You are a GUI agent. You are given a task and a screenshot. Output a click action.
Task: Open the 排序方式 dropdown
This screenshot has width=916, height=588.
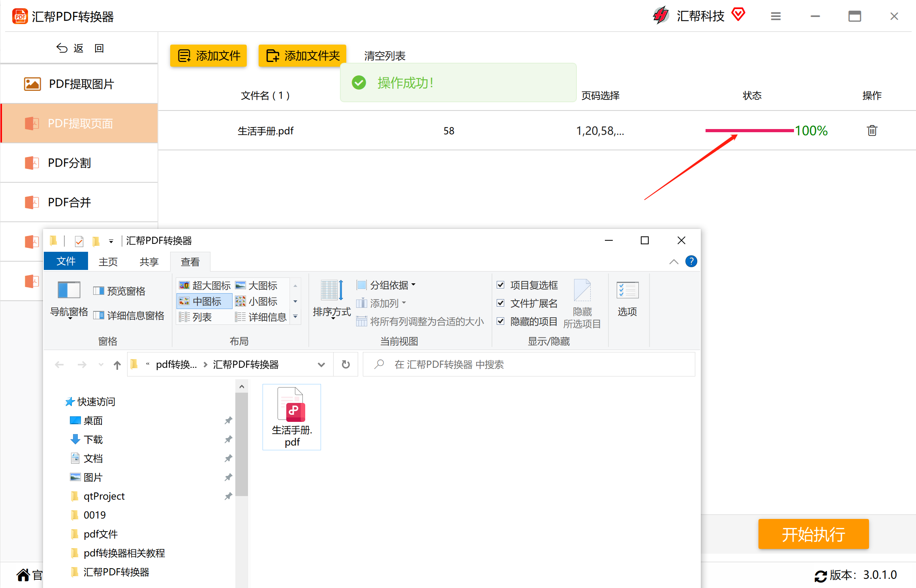(x=332, y=300)
